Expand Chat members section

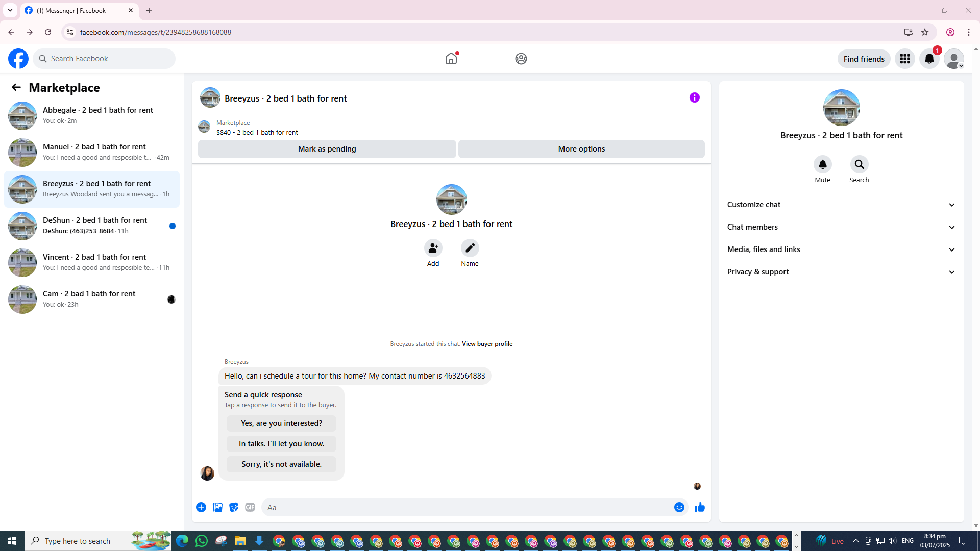(841, 227)
